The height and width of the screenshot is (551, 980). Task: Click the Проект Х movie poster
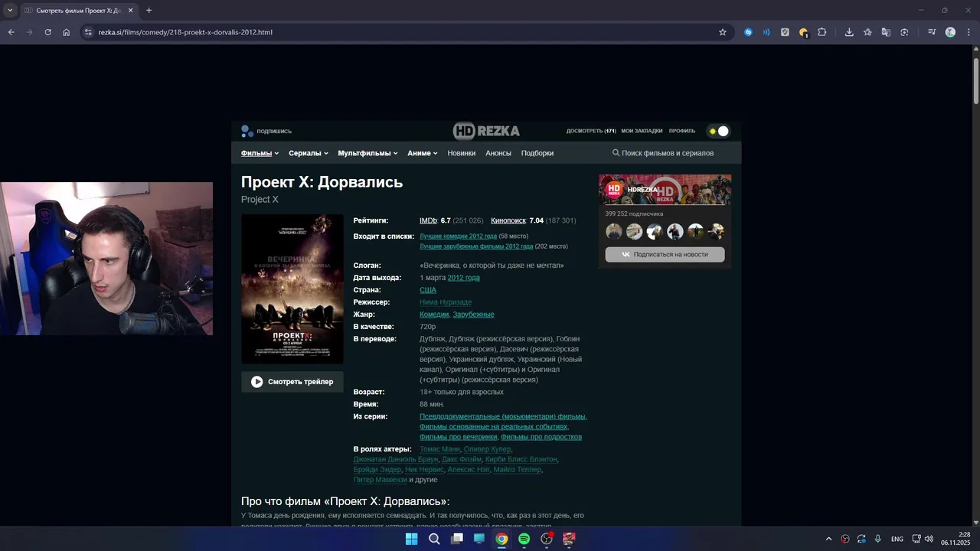[x=292, y=289]
